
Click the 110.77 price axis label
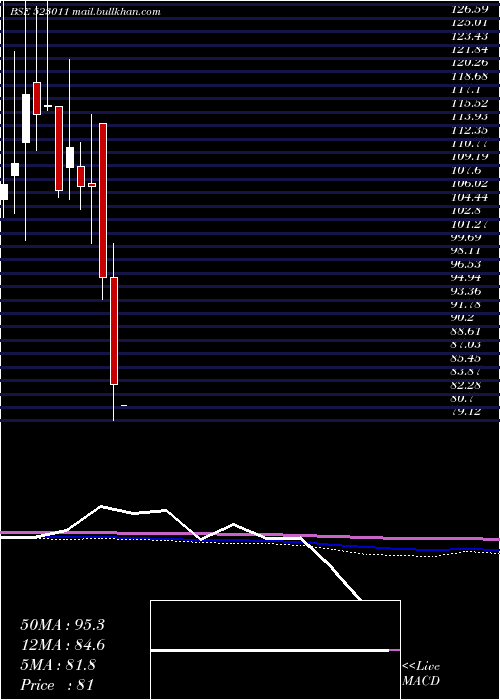click(471, 143)
